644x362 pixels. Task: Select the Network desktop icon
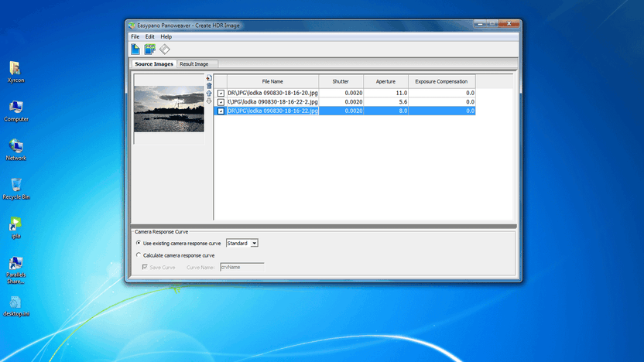(x=16, y=149)
